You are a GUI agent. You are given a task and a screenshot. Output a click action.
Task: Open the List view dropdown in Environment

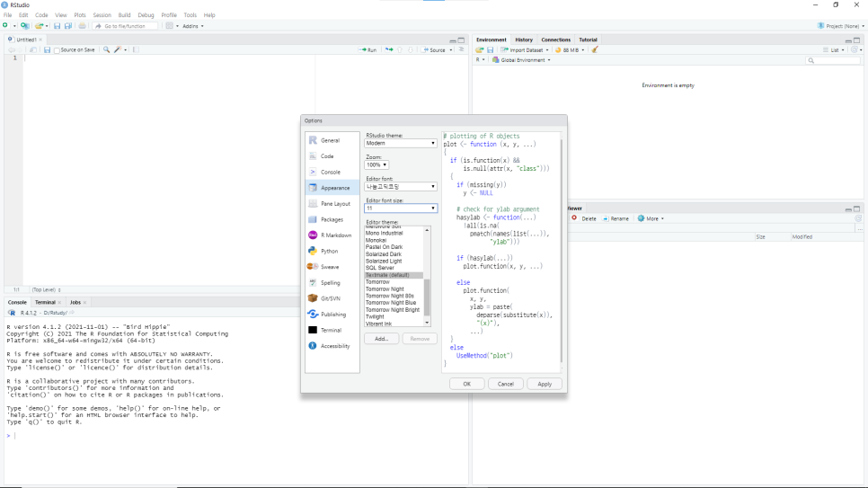(834, 49)
